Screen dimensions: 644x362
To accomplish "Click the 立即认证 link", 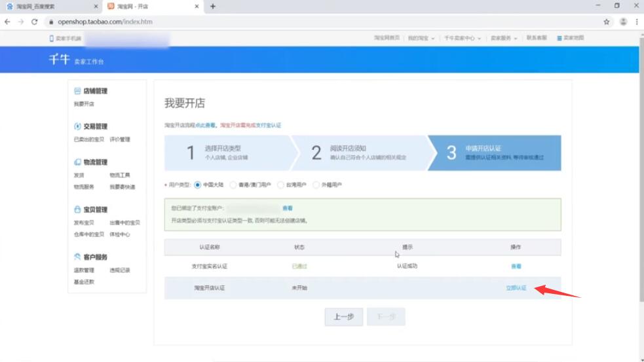I will pos(516,288).
